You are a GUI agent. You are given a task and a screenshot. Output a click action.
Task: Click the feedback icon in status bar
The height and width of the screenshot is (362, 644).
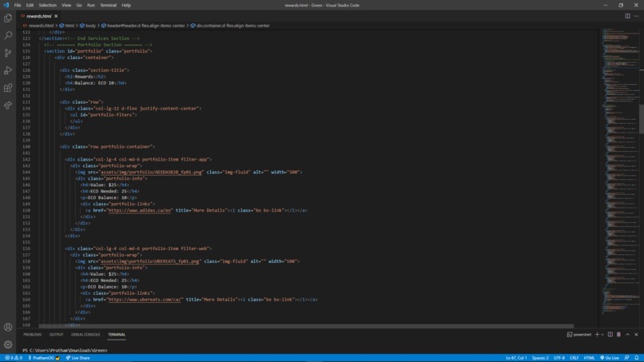point(626,358)
